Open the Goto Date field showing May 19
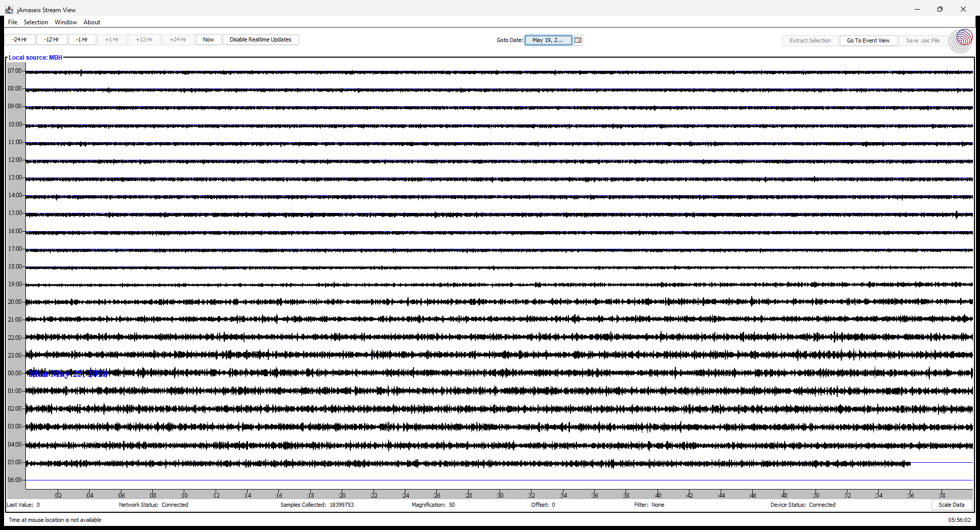980x530 pixels. (x=548, y=40)
